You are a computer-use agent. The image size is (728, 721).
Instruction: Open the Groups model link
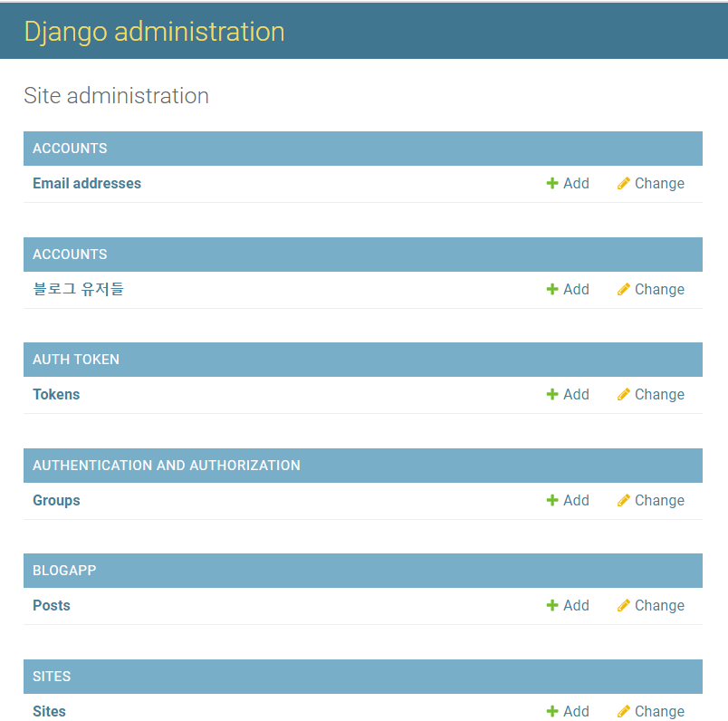(56, 500)
